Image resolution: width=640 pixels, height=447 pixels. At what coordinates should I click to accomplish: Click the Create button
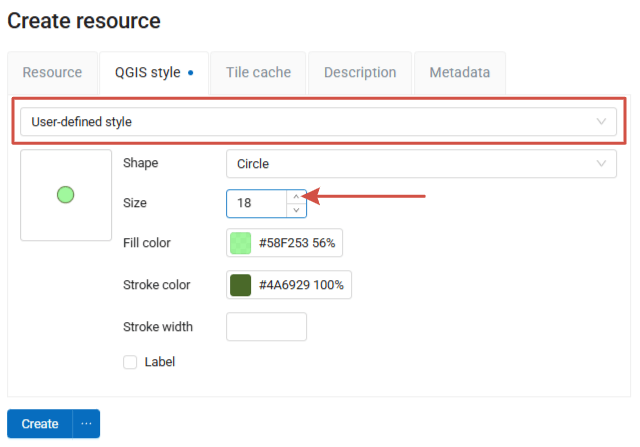[40, 424]
